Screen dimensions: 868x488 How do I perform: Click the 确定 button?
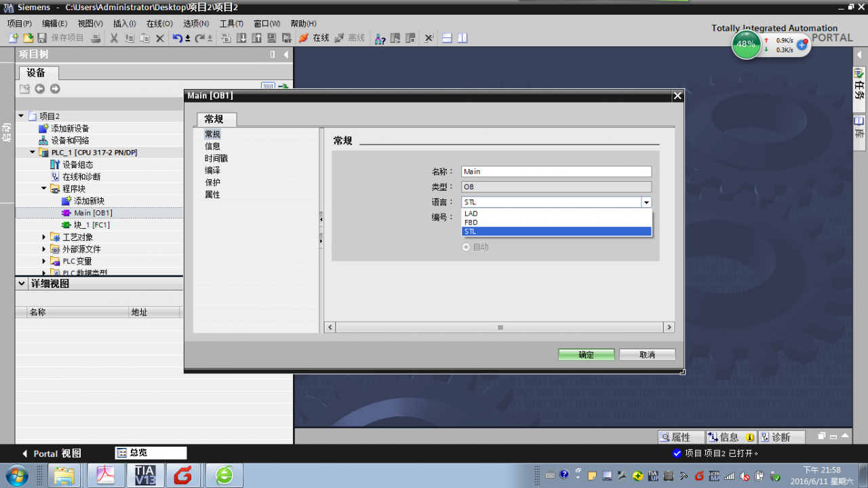(587, 355)
